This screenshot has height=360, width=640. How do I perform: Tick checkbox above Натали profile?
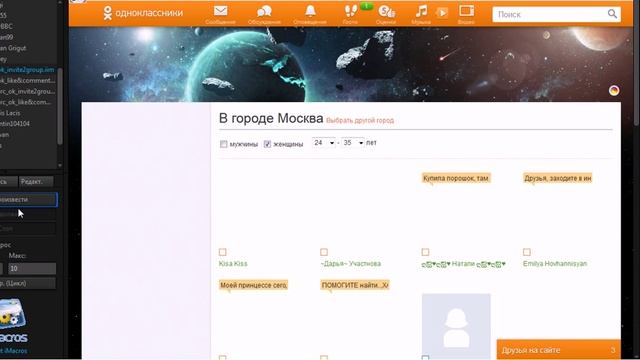(x=425, y=252)
